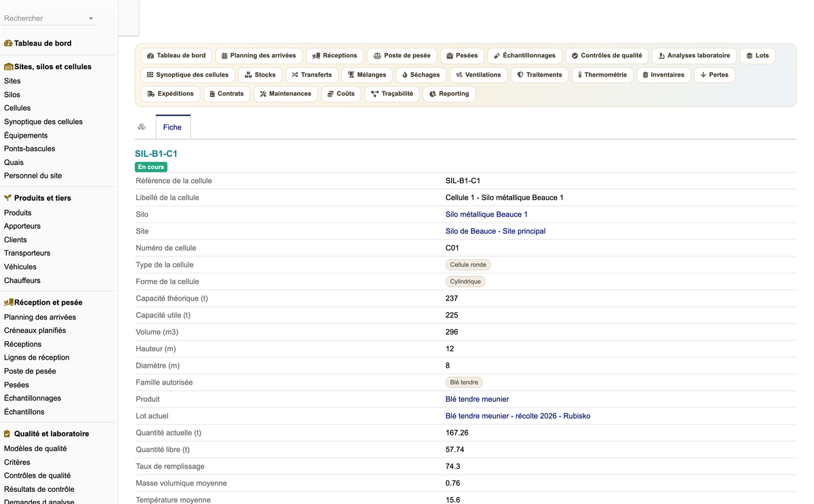
Task: Open Équipements in the sidebar
Action: [26, 135]
